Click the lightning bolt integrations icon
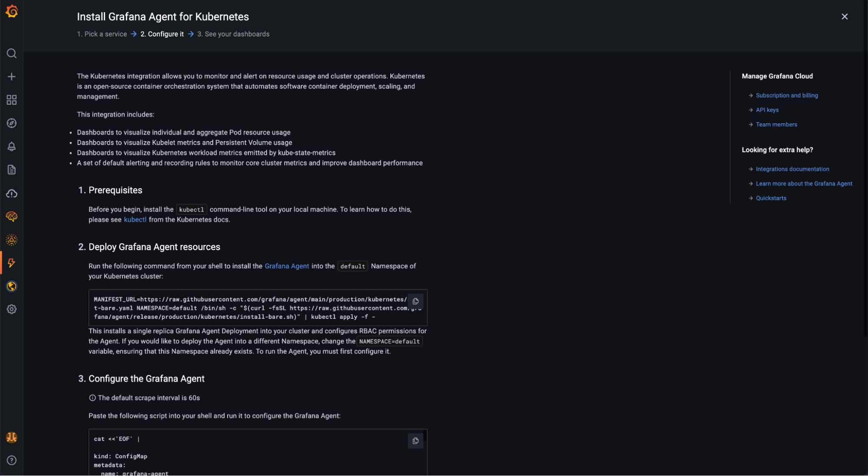The width and height of the screenshot is (868, 476). pos(12,263)
